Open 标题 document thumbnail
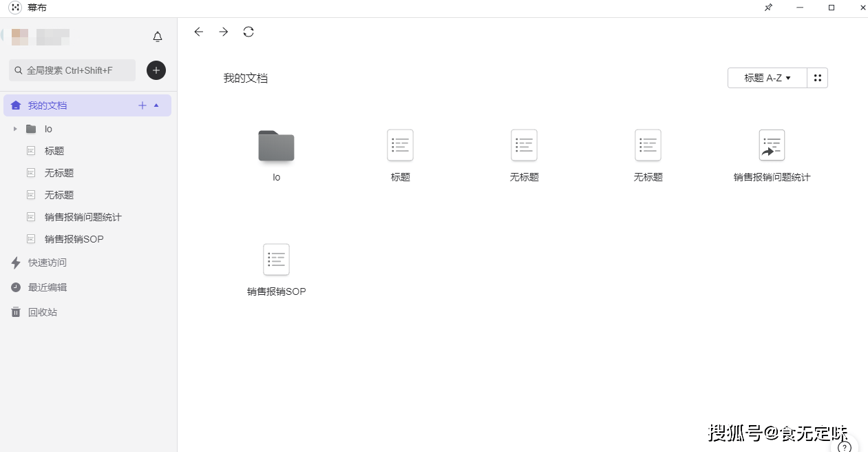868x452 pixels. 400,145
